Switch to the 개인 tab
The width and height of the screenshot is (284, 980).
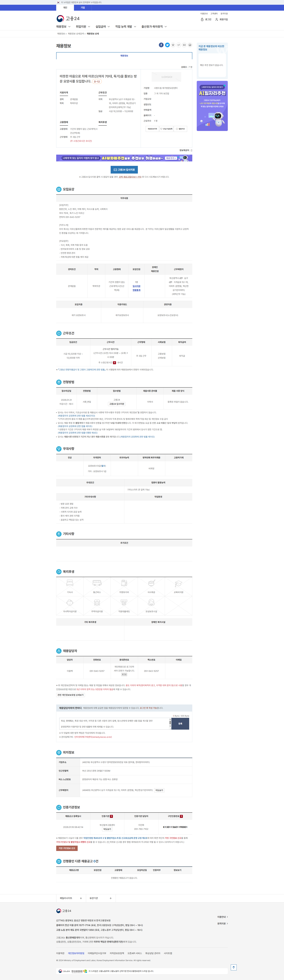click(65, 8)
